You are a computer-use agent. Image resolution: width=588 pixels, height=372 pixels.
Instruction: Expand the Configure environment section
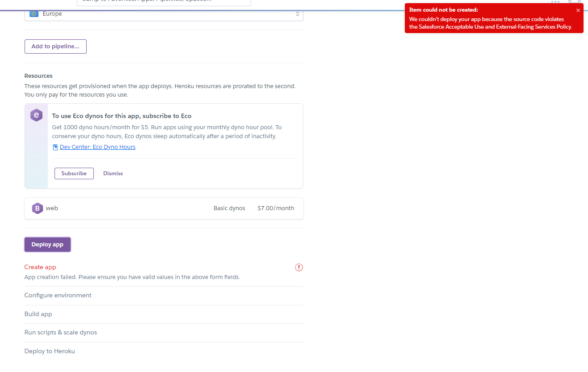[x=58, y=295]
